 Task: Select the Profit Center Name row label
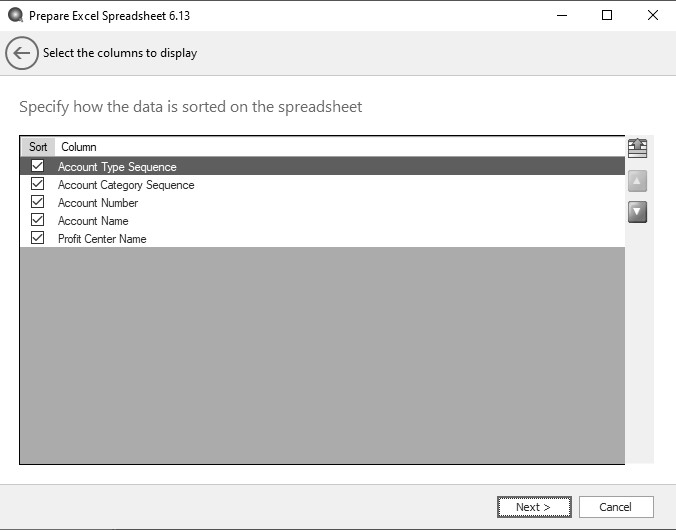[102, 239]
